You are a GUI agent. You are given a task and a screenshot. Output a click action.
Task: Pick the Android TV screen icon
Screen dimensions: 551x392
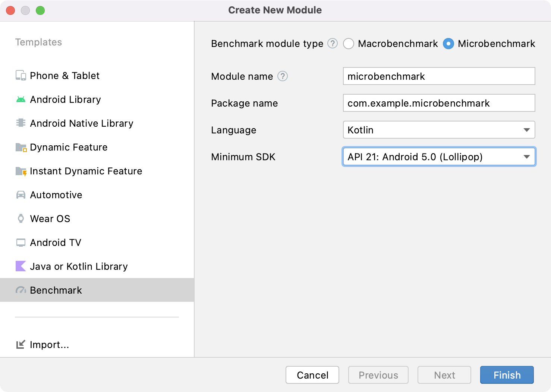(21, 243)
